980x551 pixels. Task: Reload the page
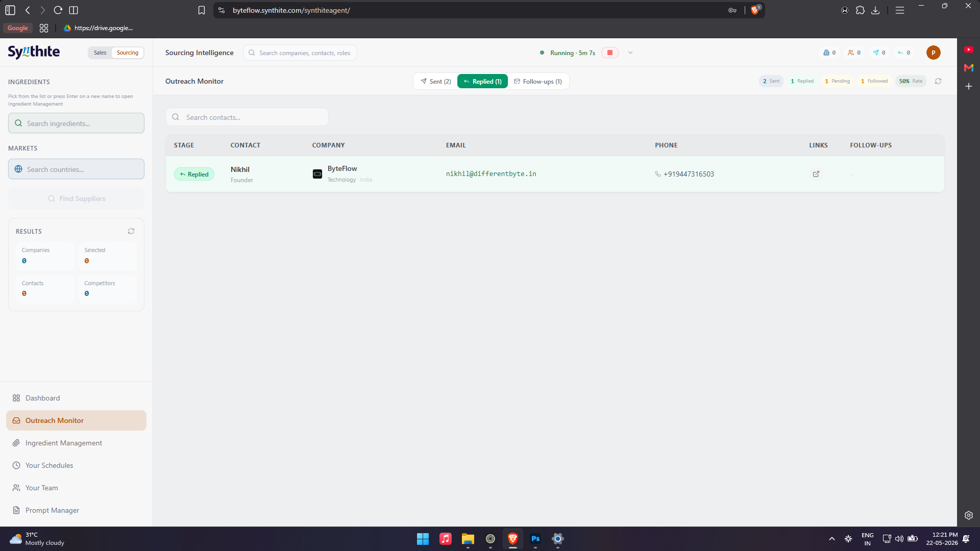[58, 10]
